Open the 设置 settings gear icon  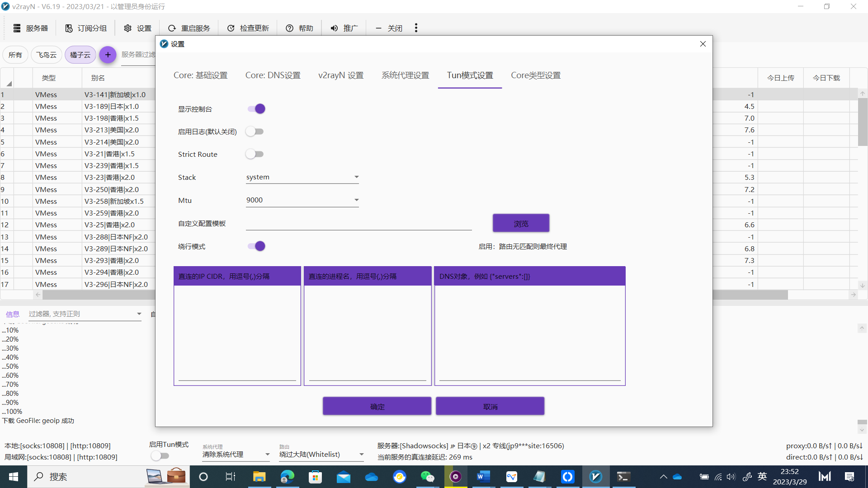click(x=128, y=28)
